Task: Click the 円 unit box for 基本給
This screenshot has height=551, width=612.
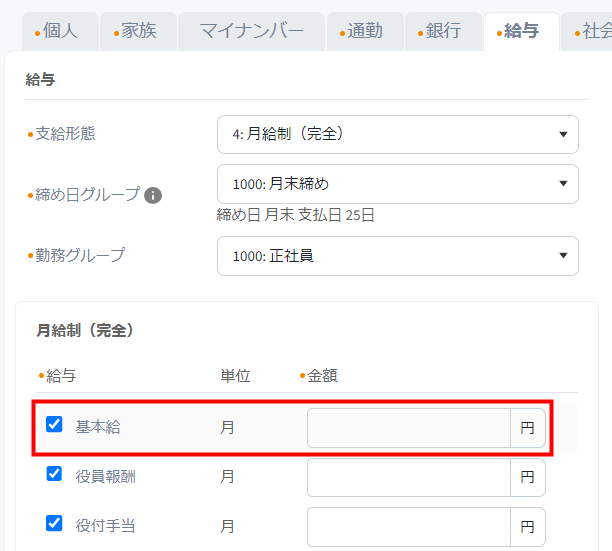Action: [528, 428]
